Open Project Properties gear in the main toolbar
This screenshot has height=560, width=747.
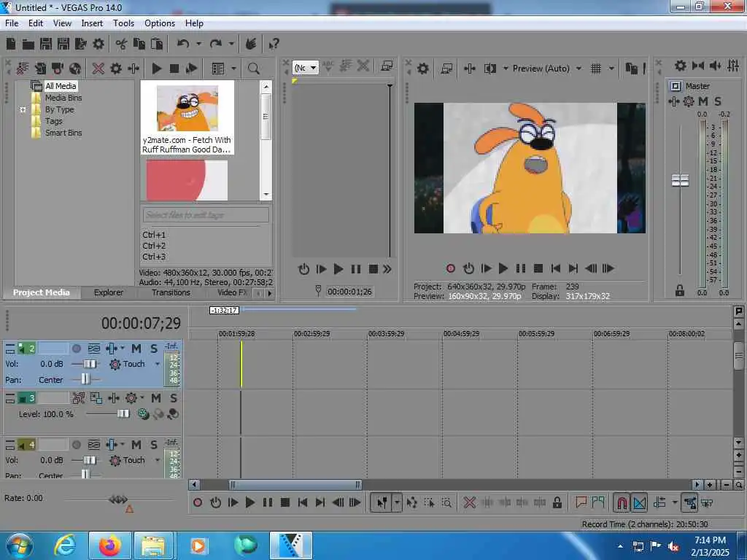click(98, 44)
